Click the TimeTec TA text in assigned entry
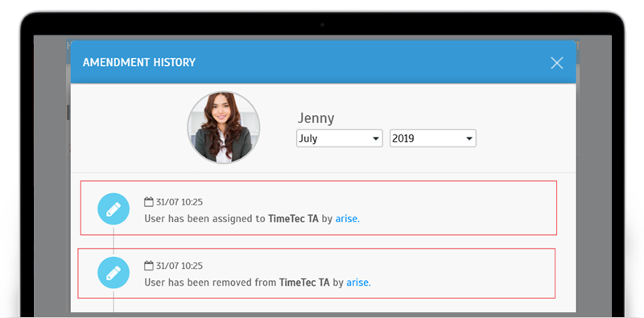This screenshot has width=644, height=318. pos(293,219)
